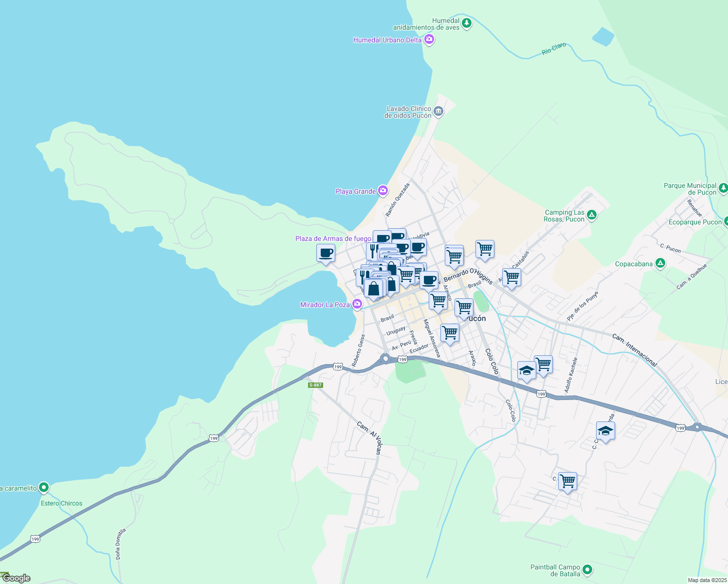Open the southernmost shopping cart marker
This screenshot has height=584, width=728.
click(x=567, y=482)
